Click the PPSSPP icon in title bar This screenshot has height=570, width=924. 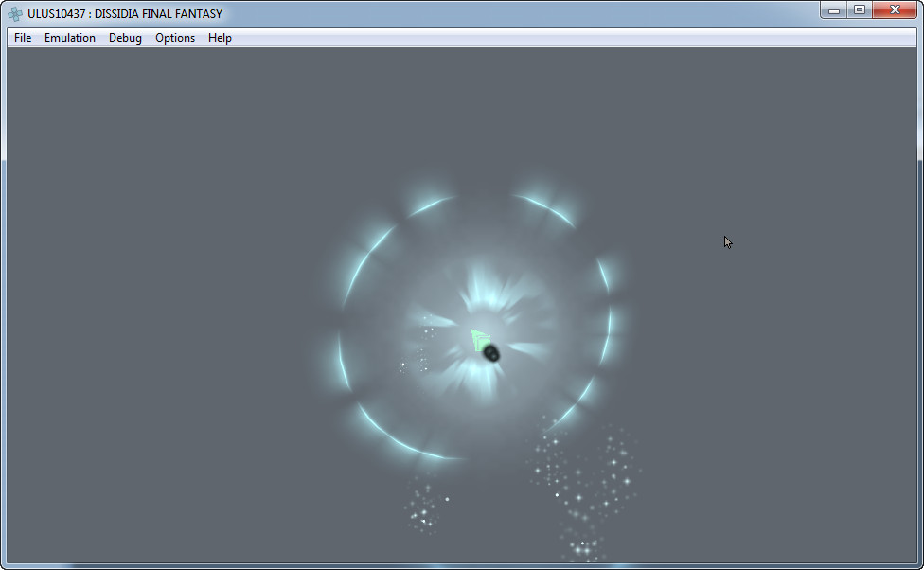click(15, 14)
